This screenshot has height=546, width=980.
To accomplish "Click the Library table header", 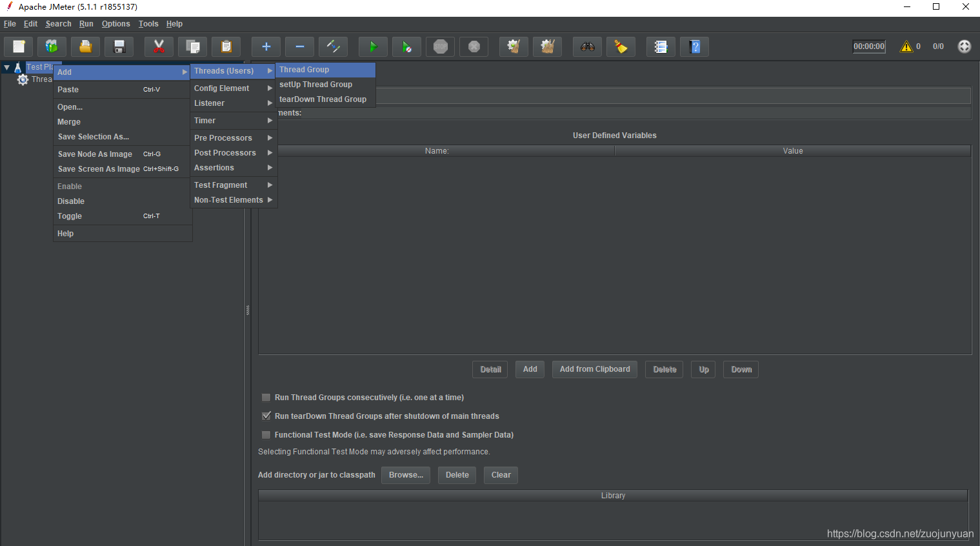I will point(613,496).
